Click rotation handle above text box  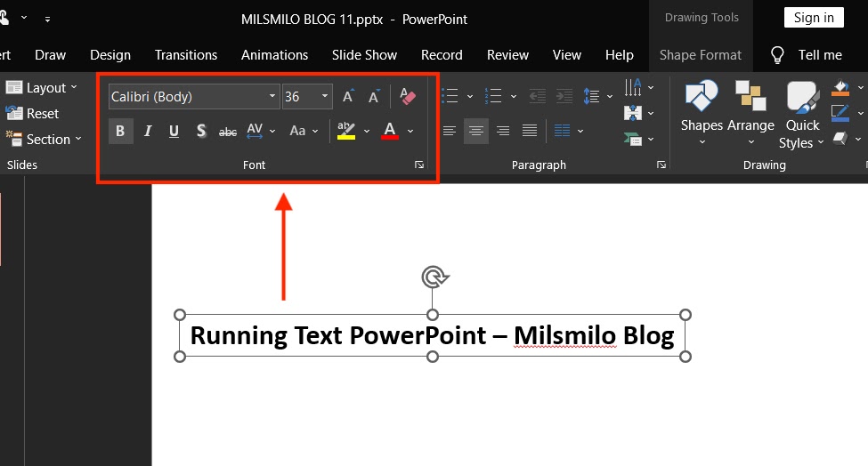click(434, 277)
